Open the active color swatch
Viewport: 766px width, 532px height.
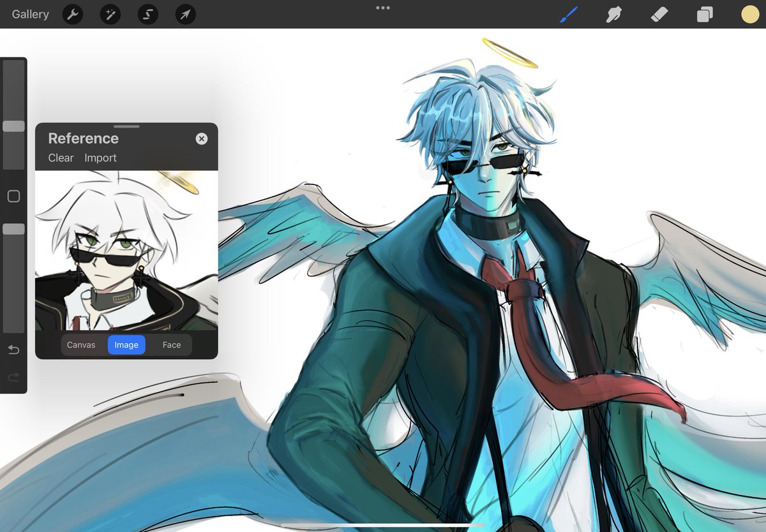[x=749, y=14]
